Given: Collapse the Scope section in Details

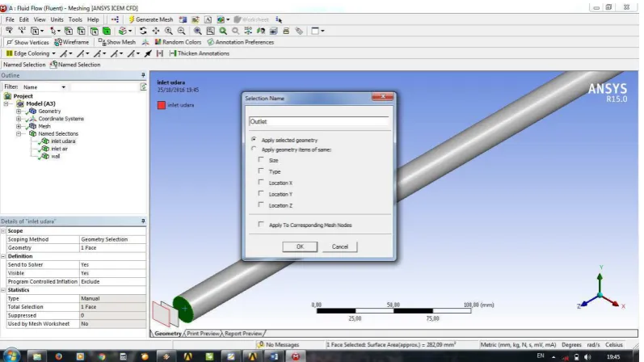Looking at the screenshot, I should [x=3, y=231].
